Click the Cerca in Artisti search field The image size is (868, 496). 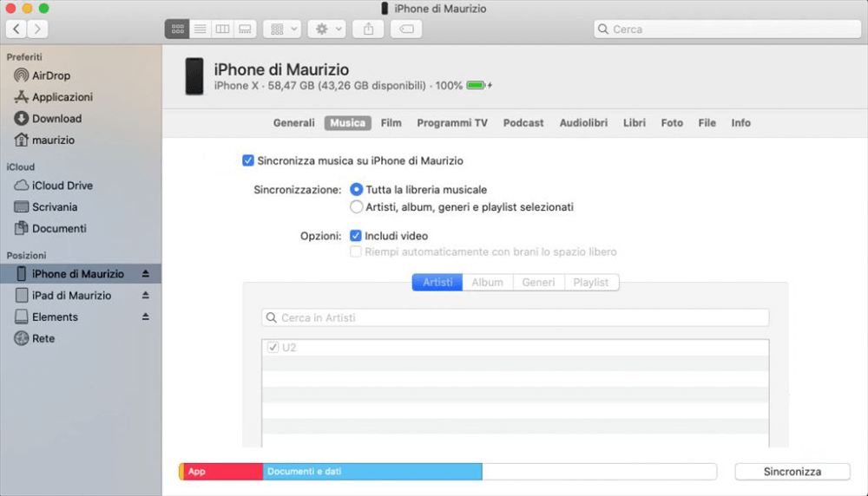pos(516,318)
